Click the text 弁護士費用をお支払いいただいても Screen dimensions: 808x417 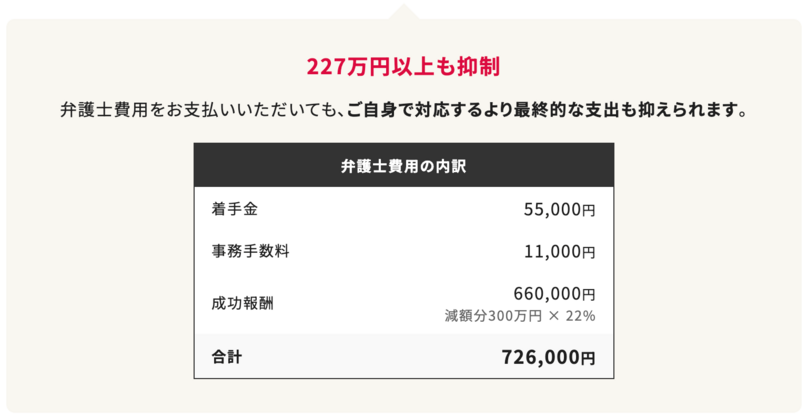pos(200,109)
